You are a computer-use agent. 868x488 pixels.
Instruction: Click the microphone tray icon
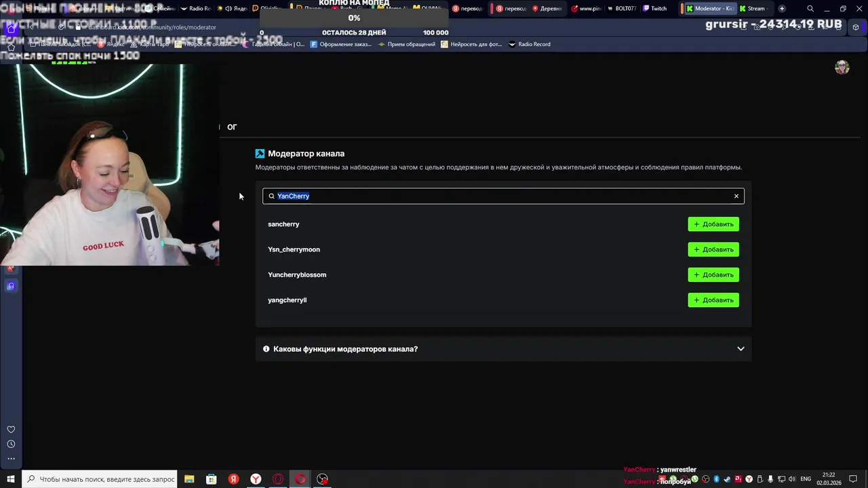(770, 479)
